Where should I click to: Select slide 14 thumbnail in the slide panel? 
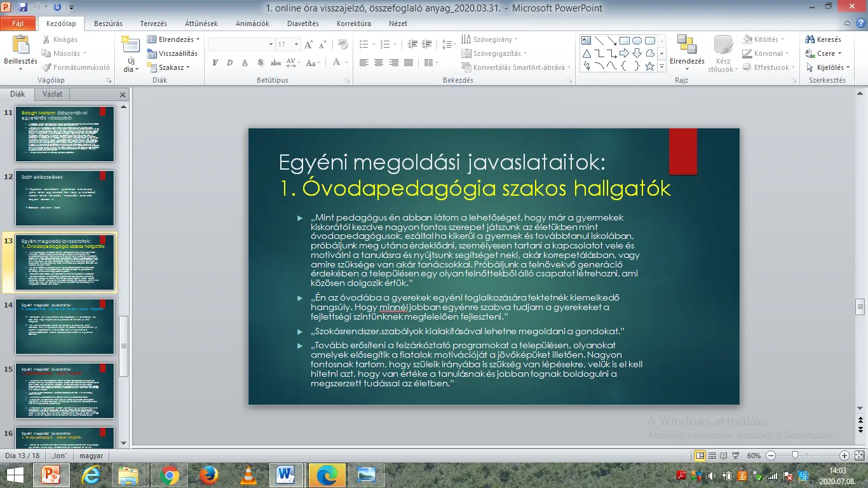pyautogui.click(x=65, y=326)
